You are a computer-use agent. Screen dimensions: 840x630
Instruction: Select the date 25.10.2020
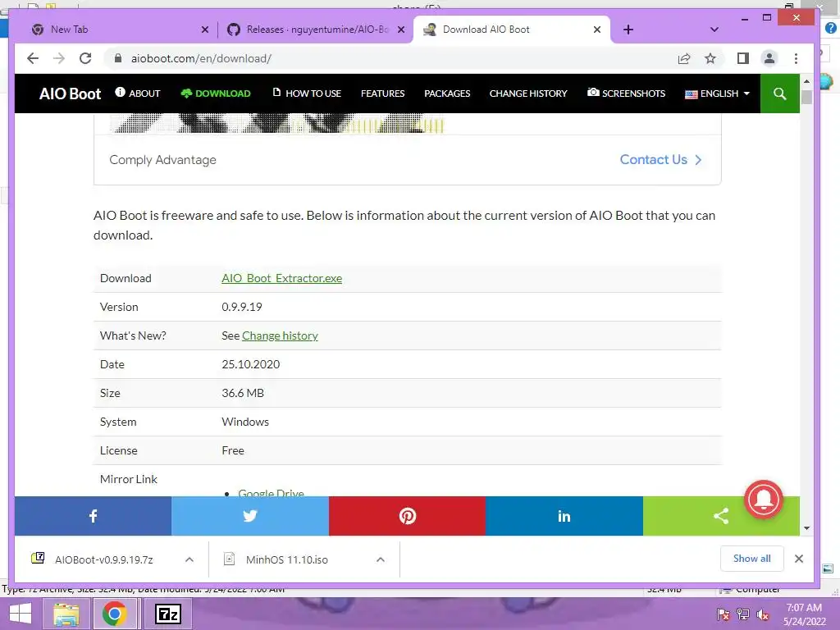(x=251, y=364)
